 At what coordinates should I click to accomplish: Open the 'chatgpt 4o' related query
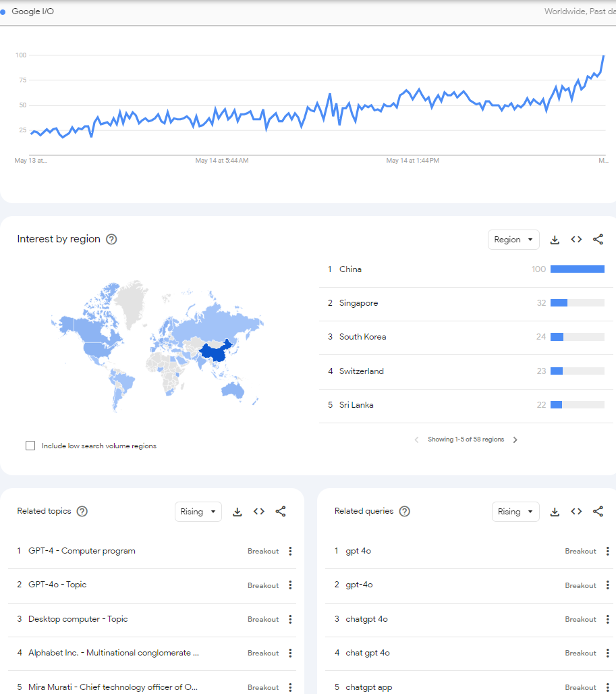366,619
